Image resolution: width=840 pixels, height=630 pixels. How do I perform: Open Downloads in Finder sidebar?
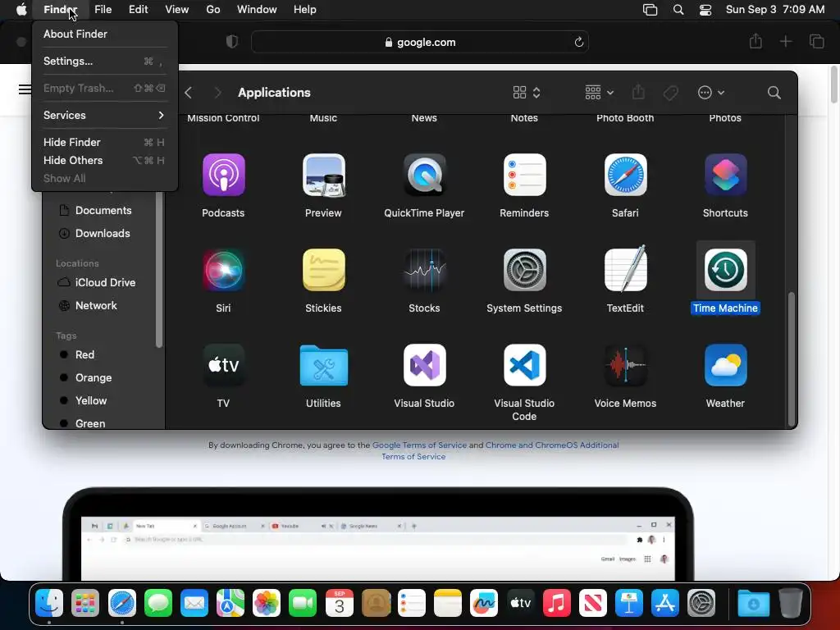coord(102,234)
